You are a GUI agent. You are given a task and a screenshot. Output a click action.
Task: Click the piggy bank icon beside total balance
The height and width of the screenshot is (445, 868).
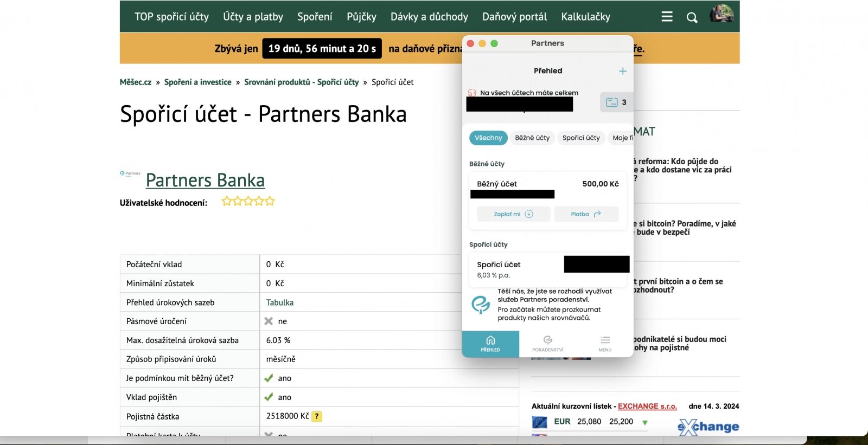click(472, 93)
